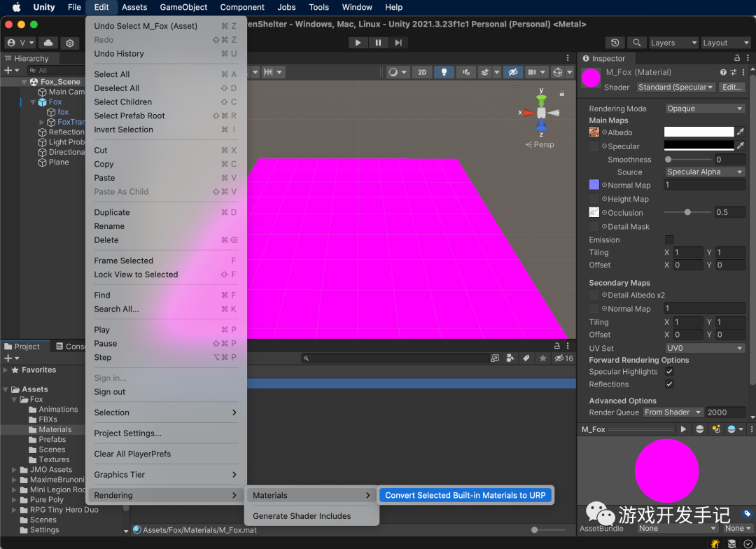
Task: Open the Cloud services icon
Action: pyautogui.click(x=48, y=43)
